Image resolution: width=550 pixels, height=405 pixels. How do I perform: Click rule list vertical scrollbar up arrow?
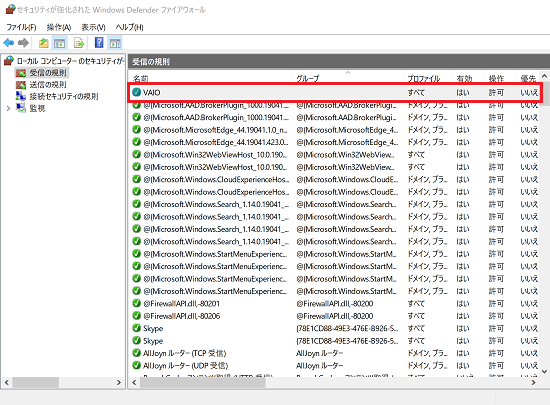point(544,75)
